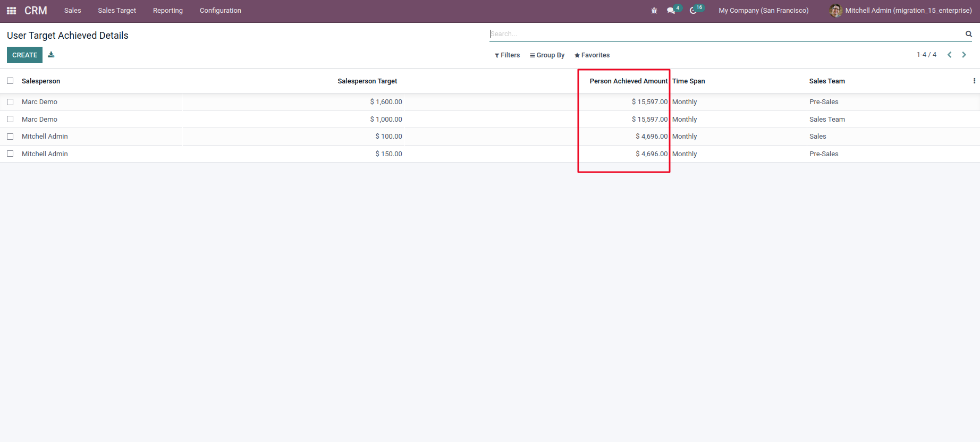Click $ 4,696.00 in Sales row
980x442 pixels.
[x=652, y=137]
